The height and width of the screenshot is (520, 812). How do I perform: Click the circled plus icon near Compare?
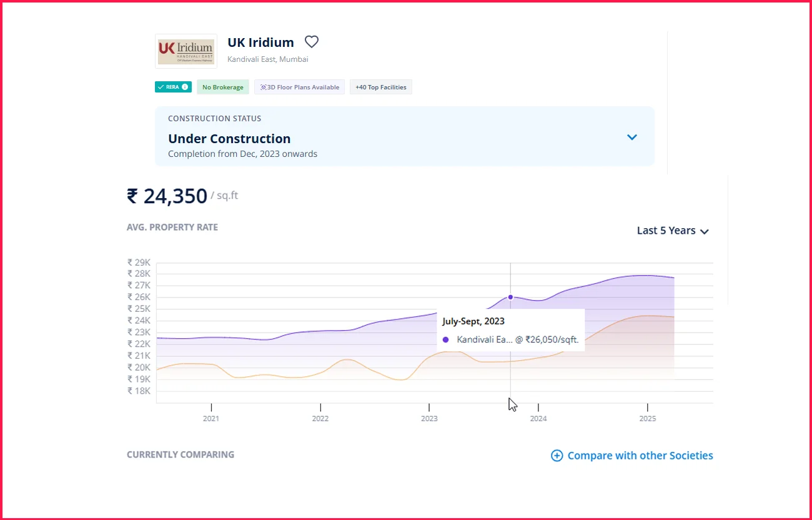(557, 456)
